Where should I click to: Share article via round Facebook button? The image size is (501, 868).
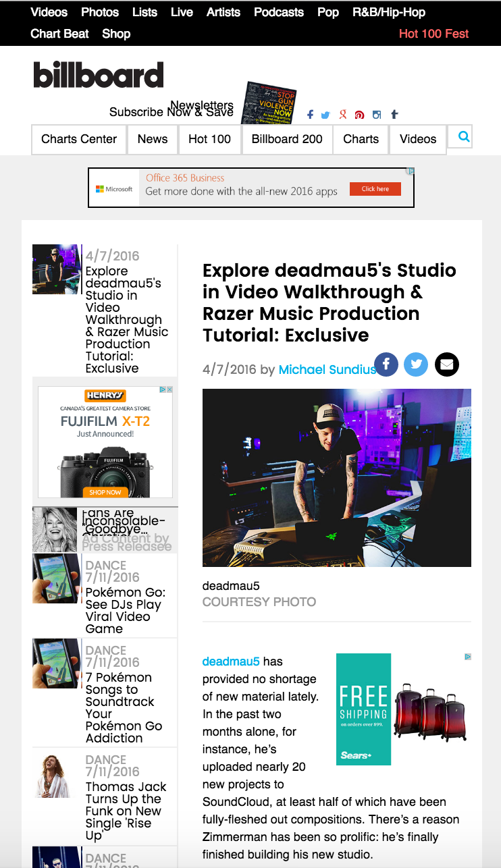coord(386,364)
